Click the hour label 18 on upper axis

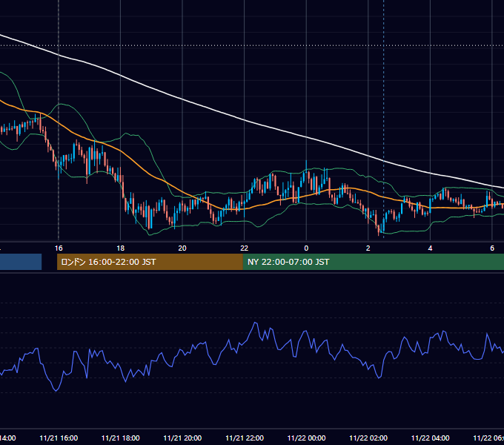pos(121,248)
